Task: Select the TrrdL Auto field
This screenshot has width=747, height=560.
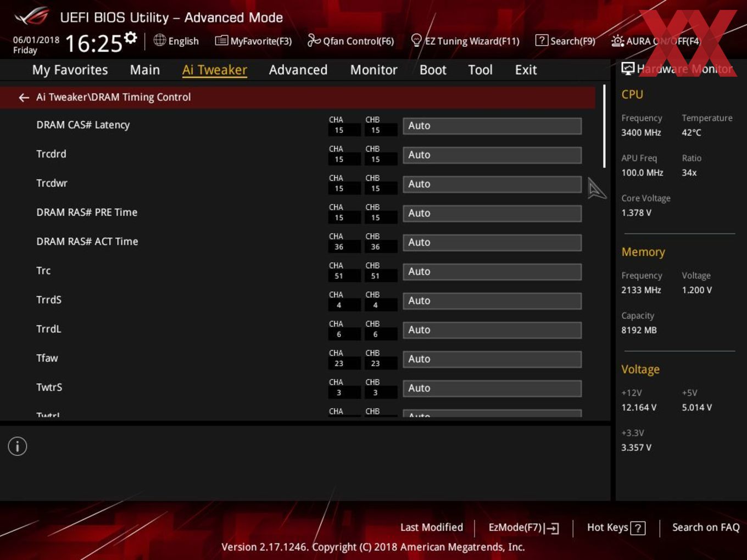Action: tap(492, 329)
